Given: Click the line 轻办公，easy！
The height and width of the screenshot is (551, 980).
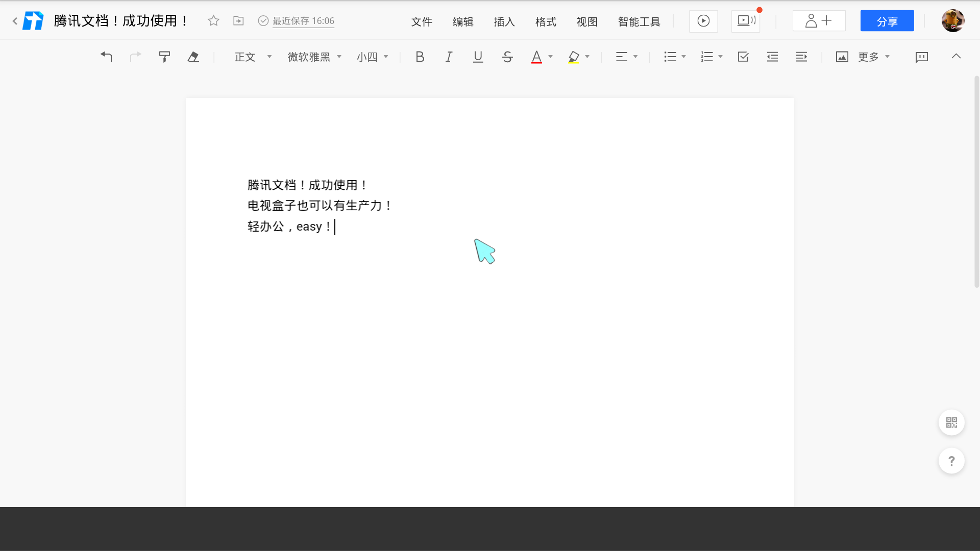Looking at the screenshot, I should pyautogui.click(x=290, y=227).
